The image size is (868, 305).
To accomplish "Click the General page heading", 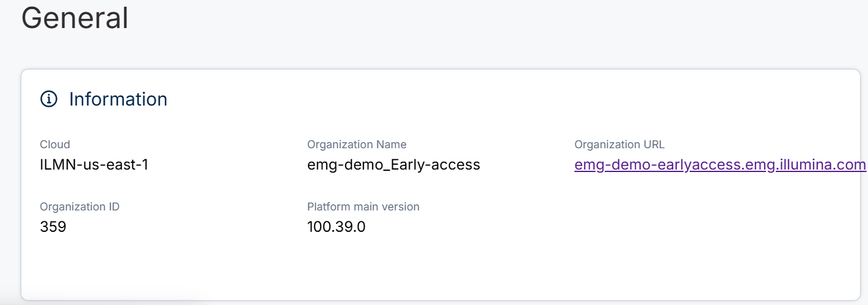I will tap(75, 18).
